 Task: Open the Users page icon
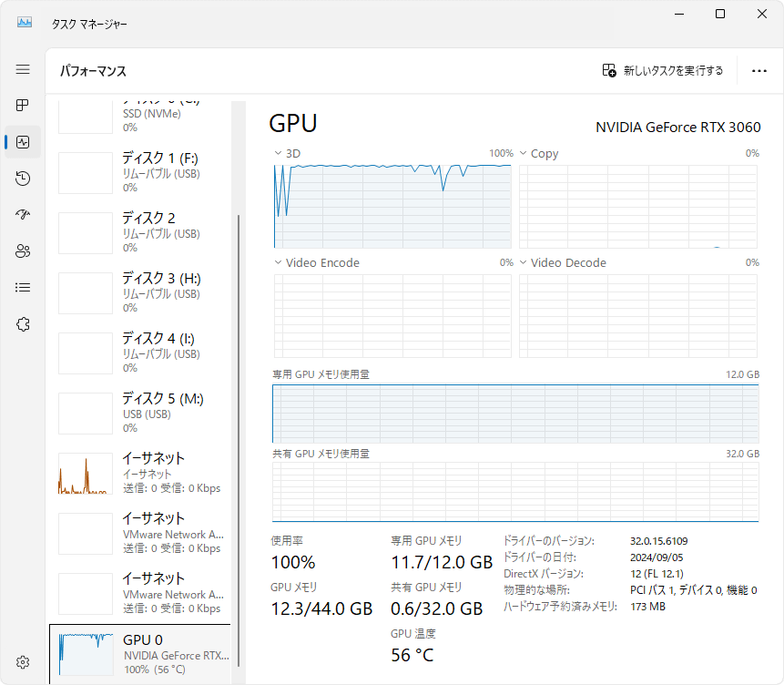point(23,251)
